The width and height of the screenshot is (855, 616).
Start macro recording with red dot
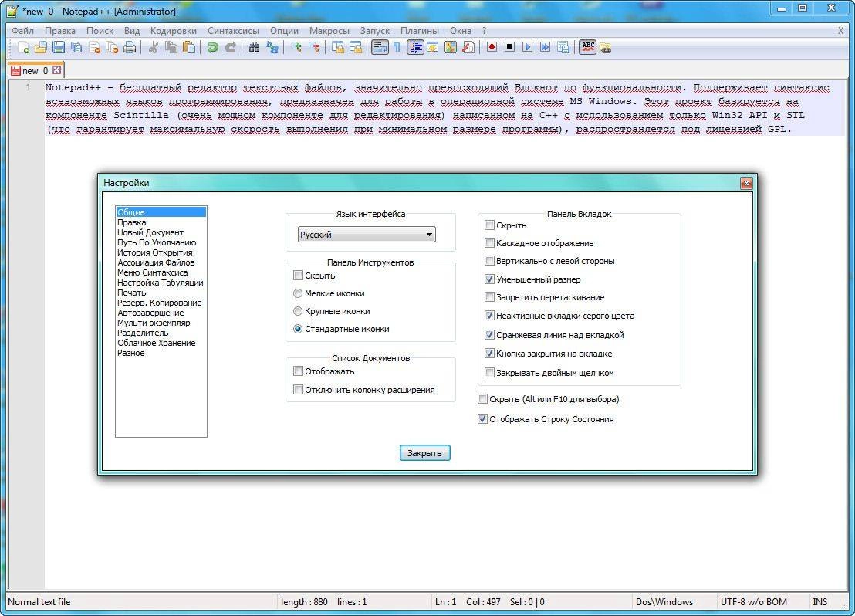(x=492, y=47)
